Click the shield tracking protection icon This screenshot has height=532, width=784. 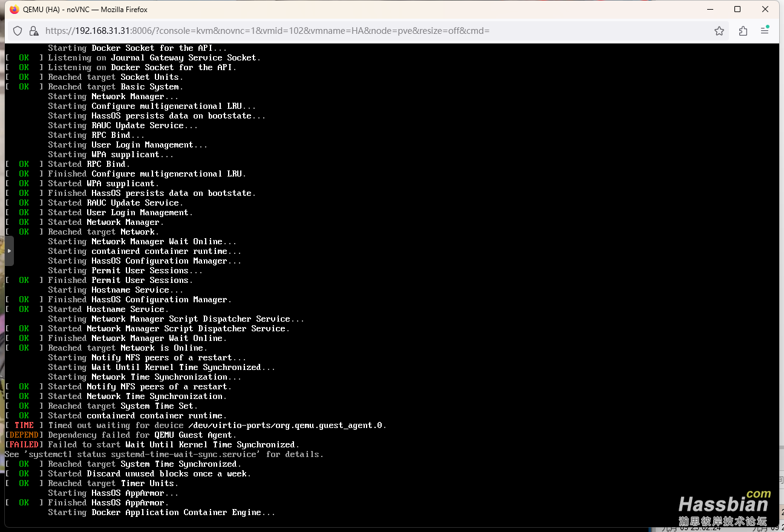(18, 31)
